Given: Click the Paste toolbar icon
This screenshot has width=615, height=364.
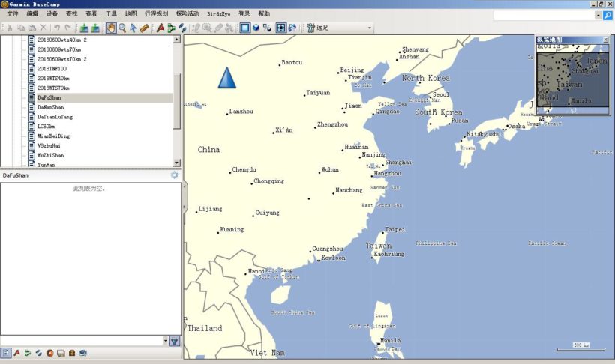Looking at the screenshot, I should coord(32,28).
